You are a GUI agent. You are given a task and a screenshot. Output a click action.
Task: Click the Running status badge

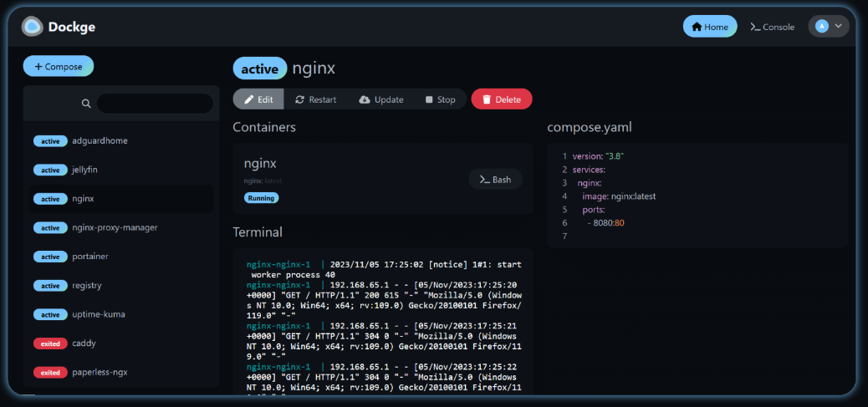point(261,198)
